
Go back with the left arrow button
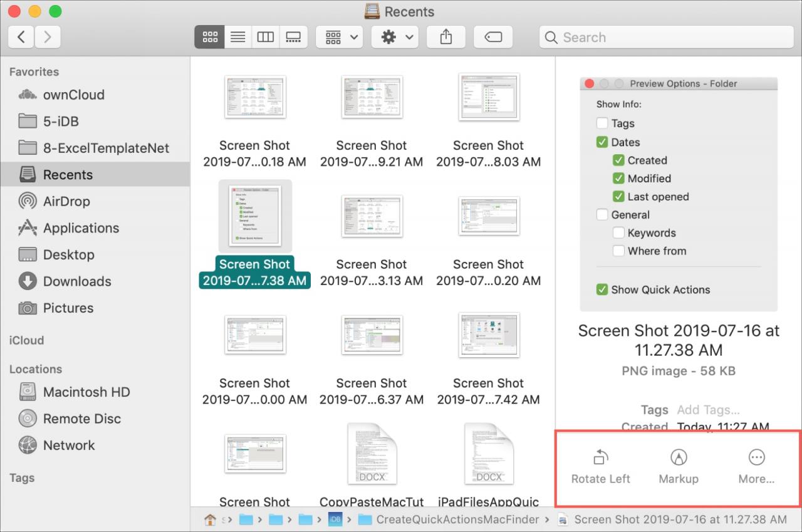point(21,37)
